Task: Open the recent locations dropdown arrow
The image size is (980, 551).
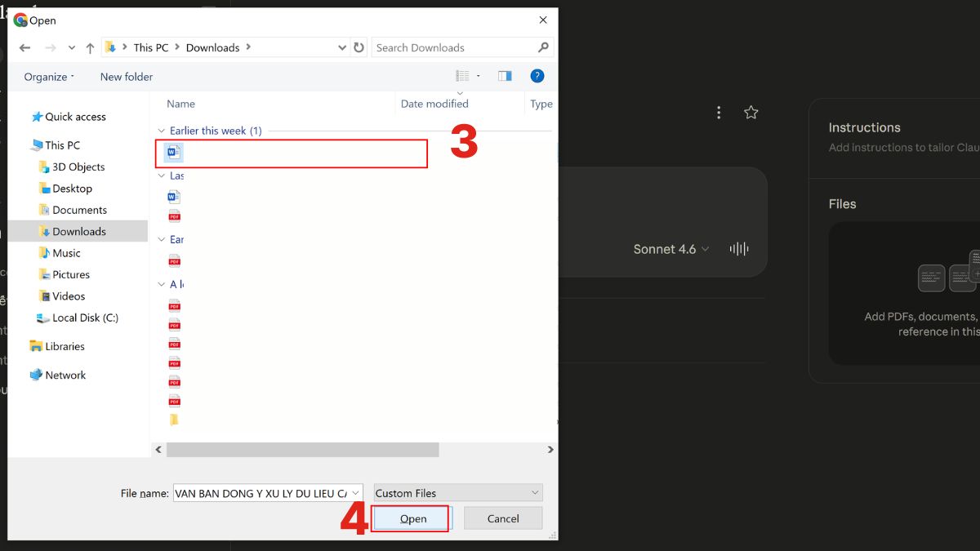Action: pyautogui.click(x=72, y=48)
